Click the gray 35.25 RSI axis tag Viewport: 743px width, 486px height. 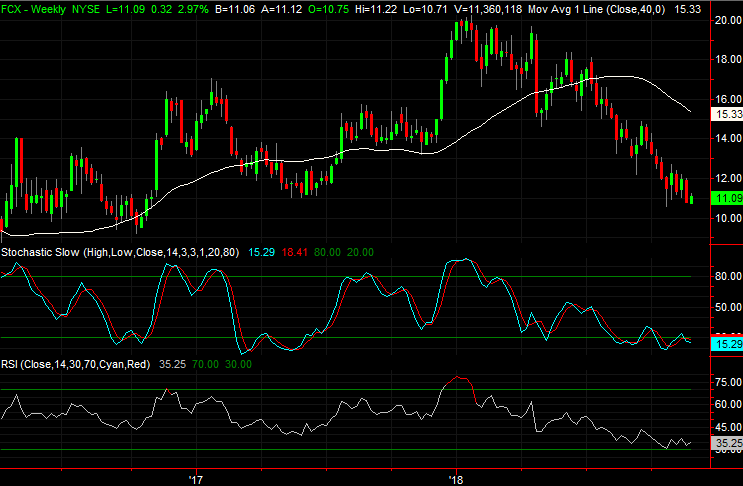click(728, 443)
